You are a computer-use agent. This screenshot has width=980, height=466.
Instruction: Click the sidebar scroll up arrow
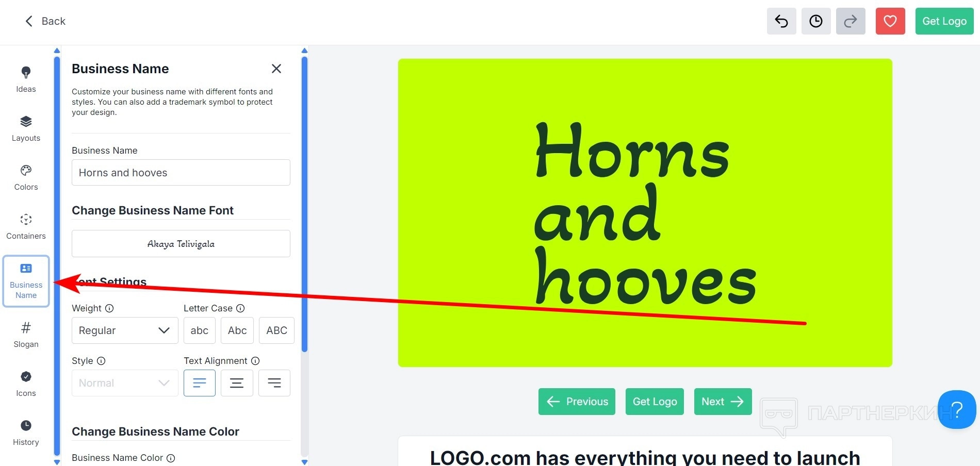pos(57,51)
